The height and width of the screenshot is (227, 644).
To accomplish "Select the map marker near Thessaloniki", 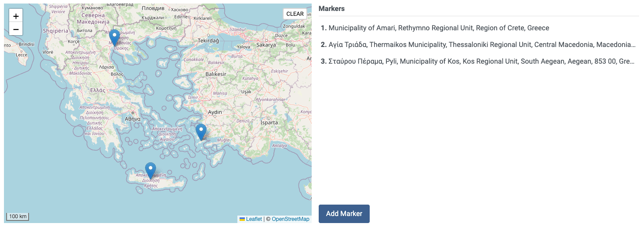I will coord(114,38).
